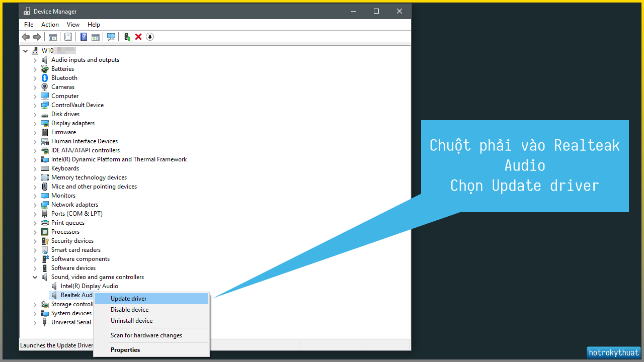This screenshot has width=644, height=362.
Task: Click the Security devices key icon
Action: [45, 241]
